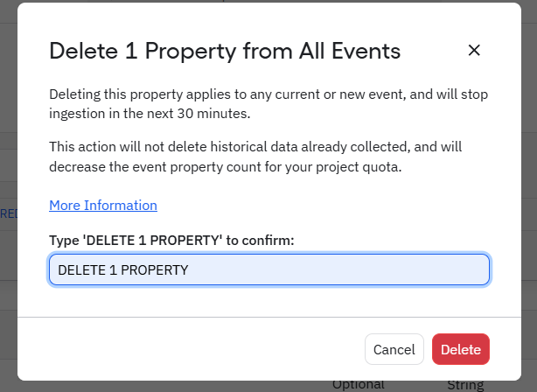This screenshot has height=392, width=537.
Task: Click the 'Optional' text behind the dialog
Action: pos(358,384)
